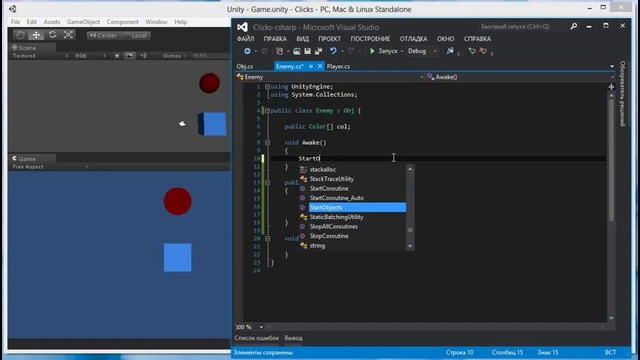Viewport: 640px width, 360px height.
Task: Select Unity's Move tool
Action: (x=36, y=35)
